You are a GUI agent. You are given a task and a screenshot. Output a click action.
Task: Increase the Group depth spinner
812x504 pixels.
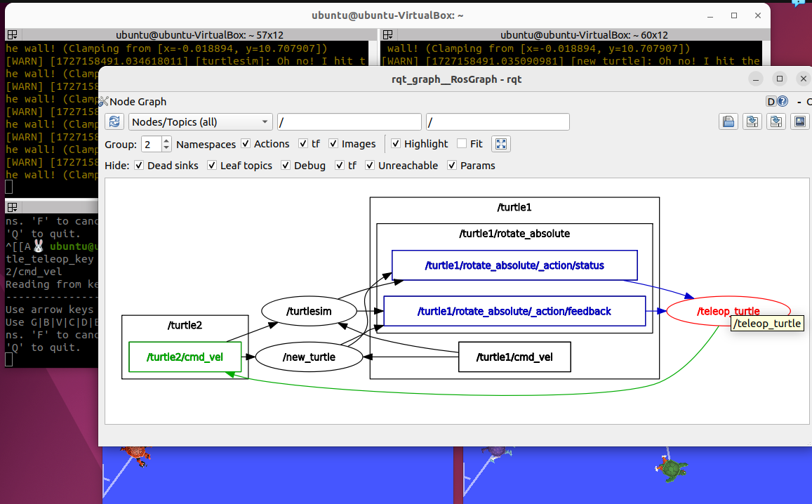(x=166, y=140)
